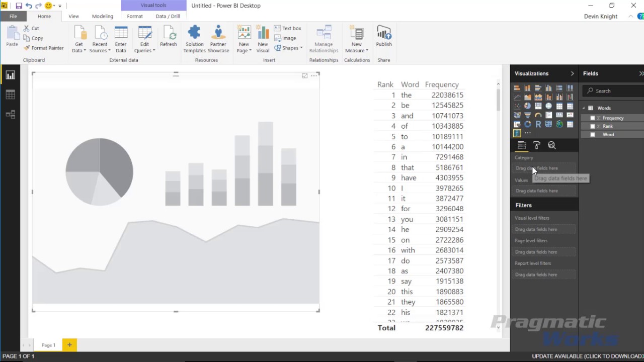
Task: Switch to Data view in left sidebar
Action: (10, 95)
